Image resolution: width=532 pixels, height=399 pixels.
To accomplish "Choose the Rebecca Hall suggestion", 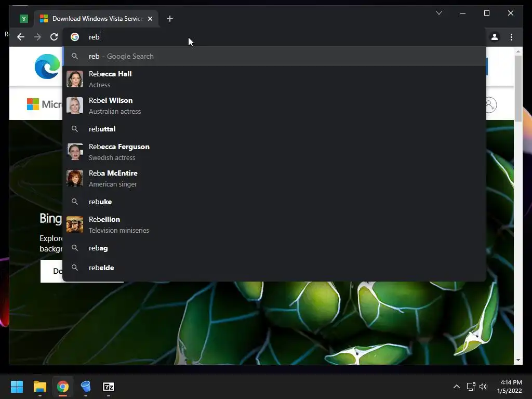I will (274, 79).
